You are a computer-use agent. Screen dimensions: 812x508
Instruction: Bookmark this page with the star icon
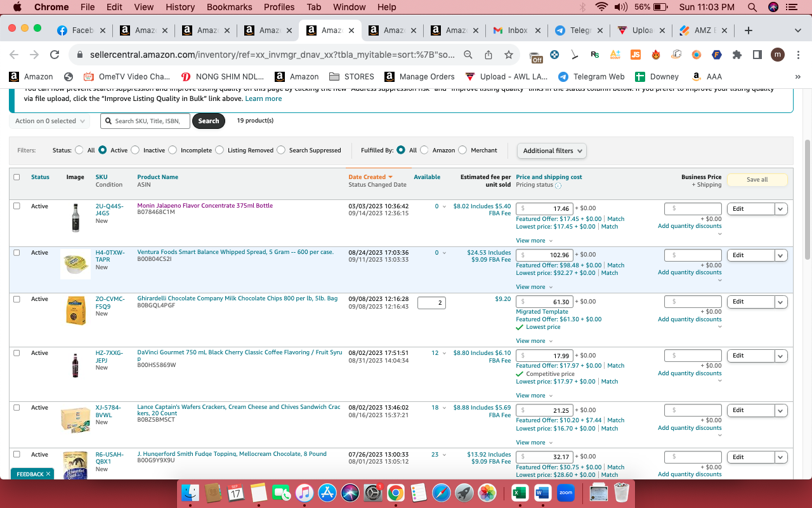click(x=509, y=55)
